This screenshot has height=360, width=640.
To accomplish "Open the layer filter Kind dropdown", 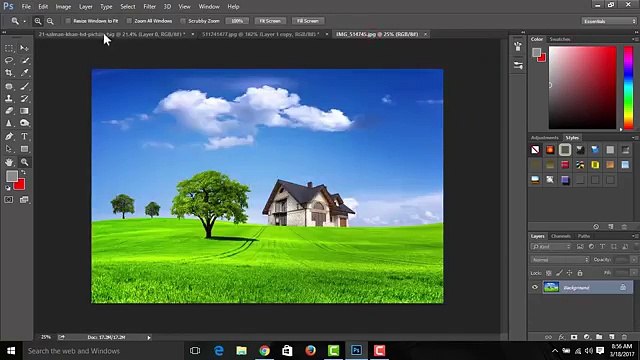I will 551,247.
